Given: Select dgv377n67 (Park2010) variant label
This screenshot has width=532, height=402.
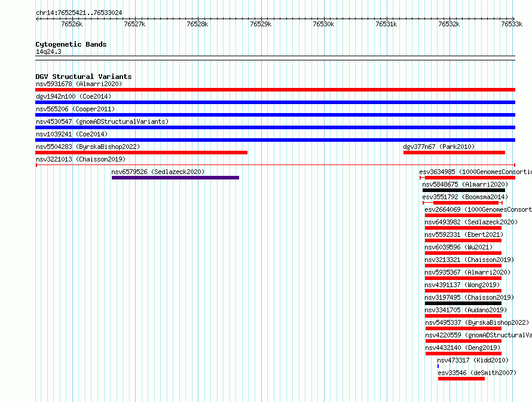Looking at the screenshot, I should tap(439, 147).
